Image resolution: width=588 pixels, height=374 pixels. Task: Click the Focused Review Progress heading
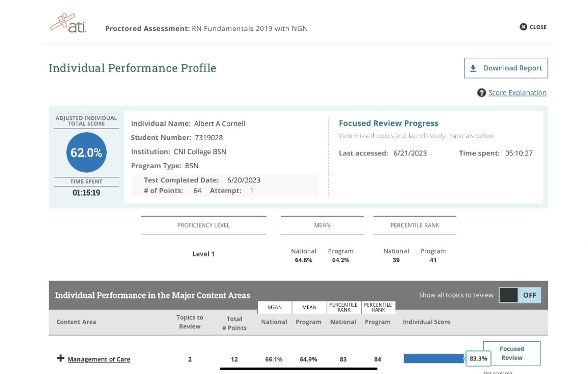point(389,124)
